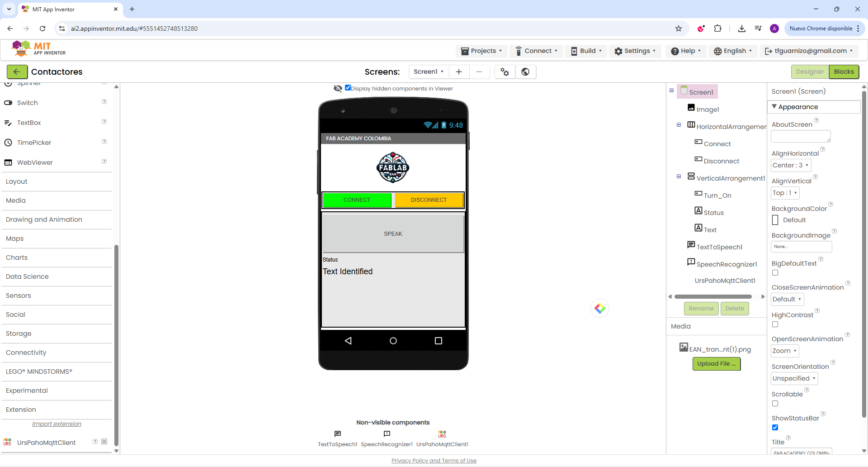
Task: Select Turn_On in the components tree
Action: pyautogui.click(x=717, y=195)
